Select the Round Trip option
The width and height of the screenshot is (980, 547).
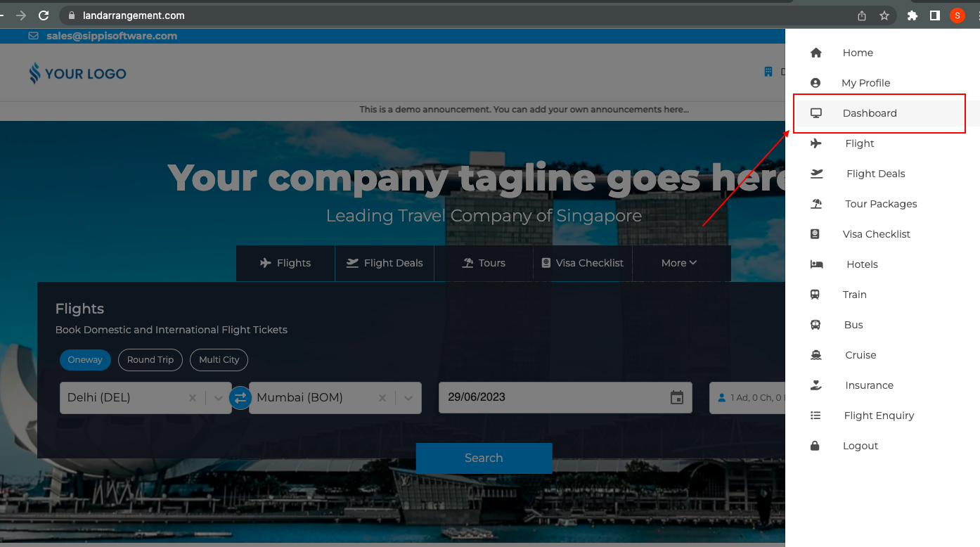click(150, 360)
